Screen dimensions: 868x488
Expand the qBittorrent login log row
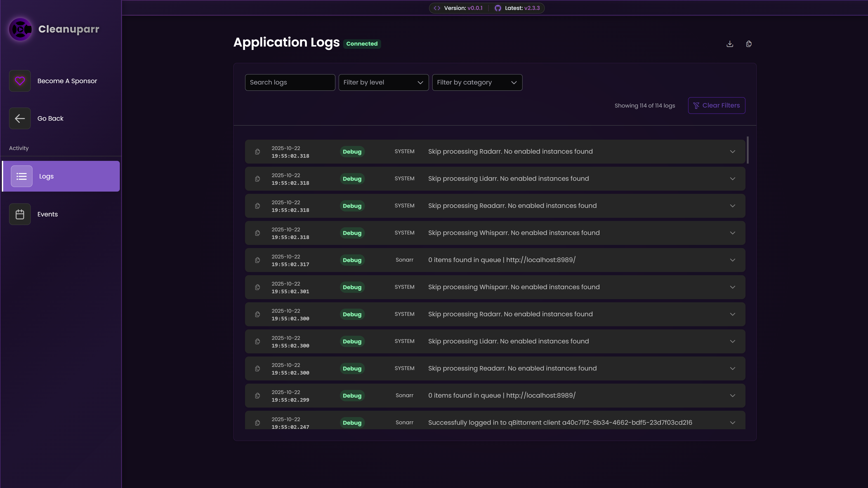click(733, 423)
